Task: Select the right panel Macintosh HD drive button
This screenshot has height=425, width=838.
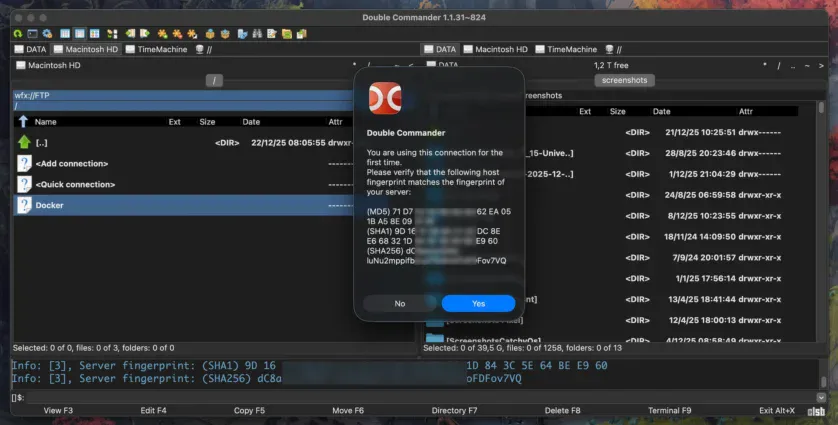Action: [495, 49]
